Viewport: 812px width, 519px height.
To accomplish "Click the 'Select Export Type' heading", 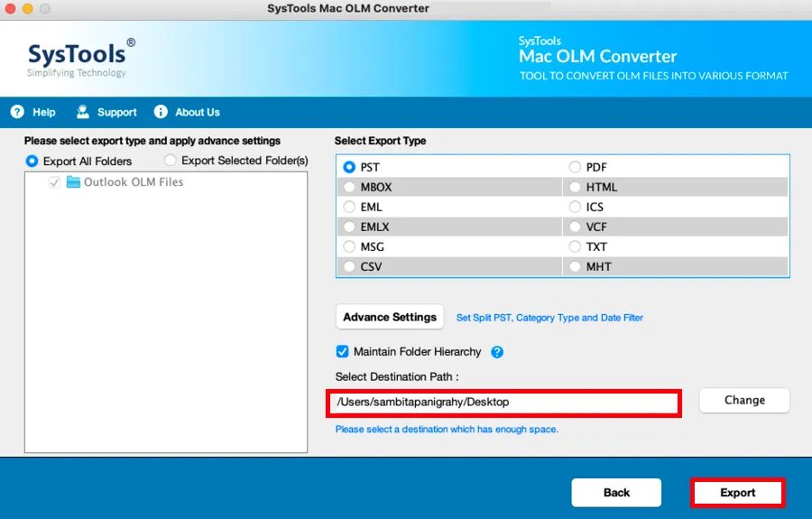I will point(380,141).
